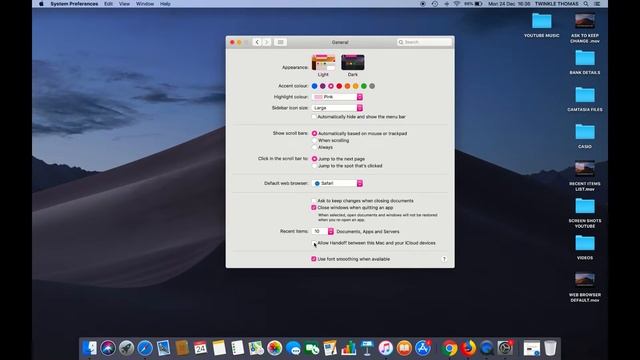Select the green accent colour
This screenshot has height=360, width=640.
[x=364, y=86]
